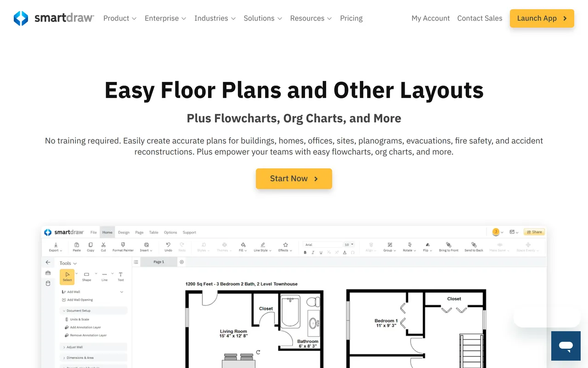The height and width of the screenshot is (368, 588).
Task: Click the Start Now button
Action: (x=294, y=178)
